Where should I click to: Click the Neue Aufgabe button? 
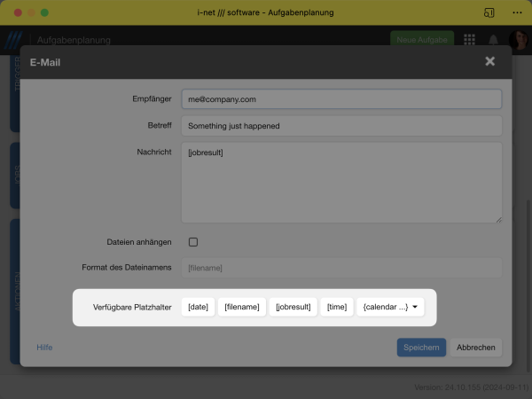(x=421, y=40)
